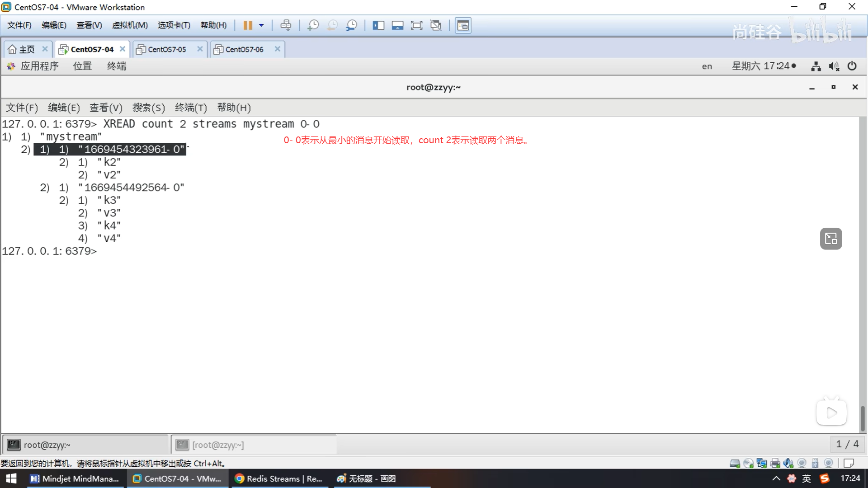Viewport: 868px width, 488px height.
Task: Open power options dropdown arrow
Action: [x=261, y=25]
